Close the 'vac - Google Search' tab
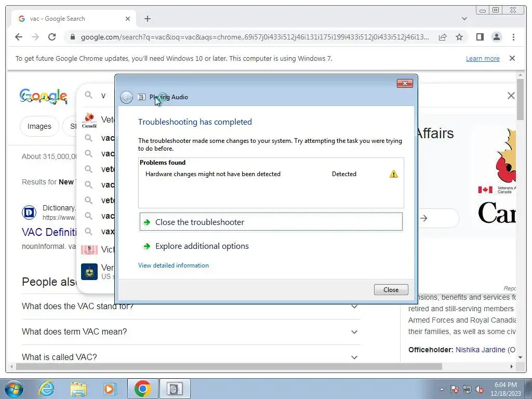Image resolution: width=532 pixels, height=399 pixels. 128,19
